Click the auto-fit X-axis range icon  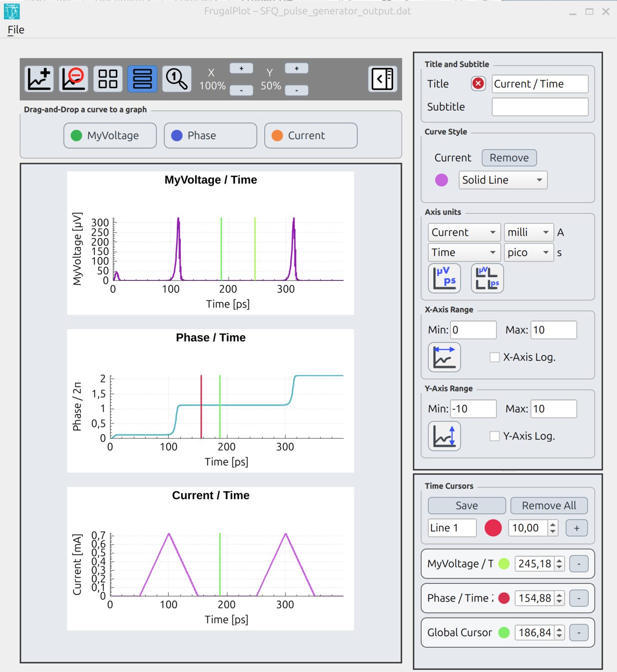(x=444, y=357)
